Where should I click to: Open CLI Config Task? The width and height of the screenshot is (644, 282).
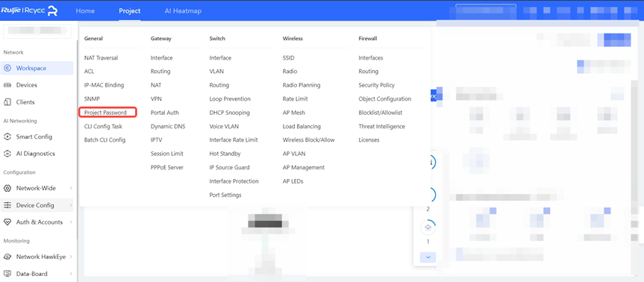(103, 126)
